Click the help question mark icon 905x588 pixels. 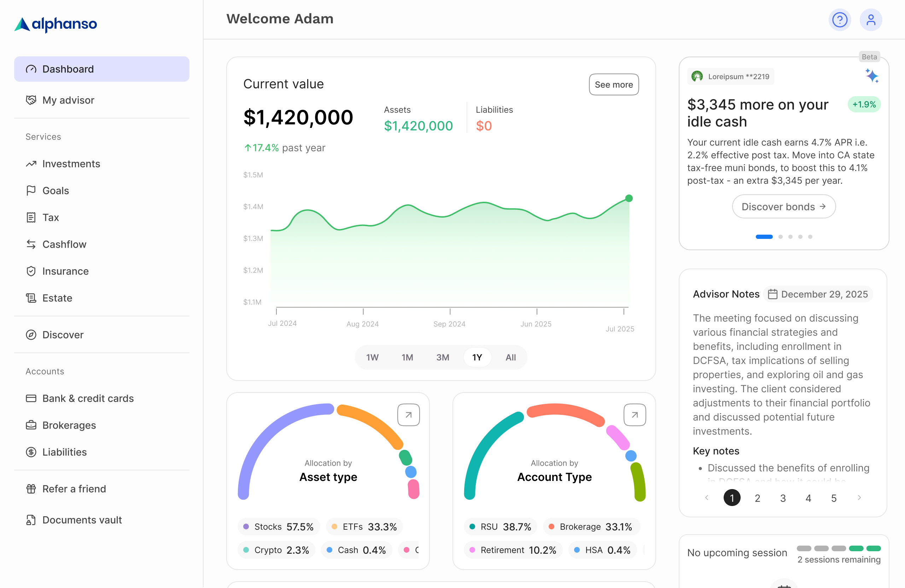[x=839, y=20]
